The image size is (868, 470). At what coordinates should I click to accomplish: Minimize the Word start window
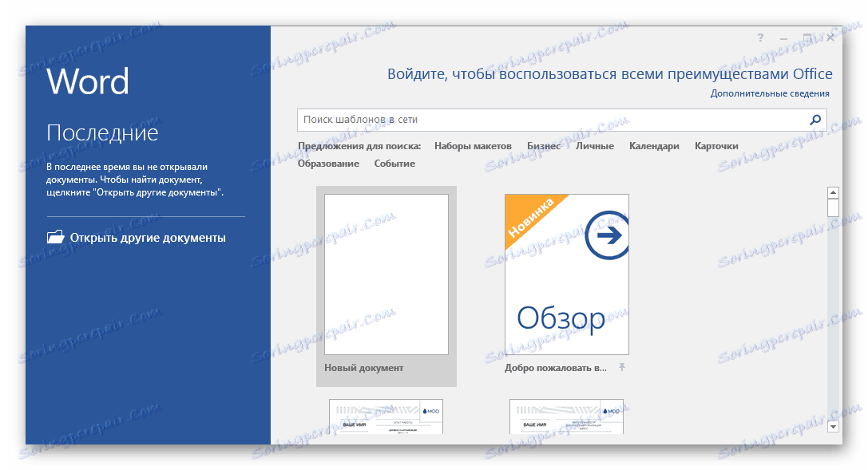pos(783,38)
